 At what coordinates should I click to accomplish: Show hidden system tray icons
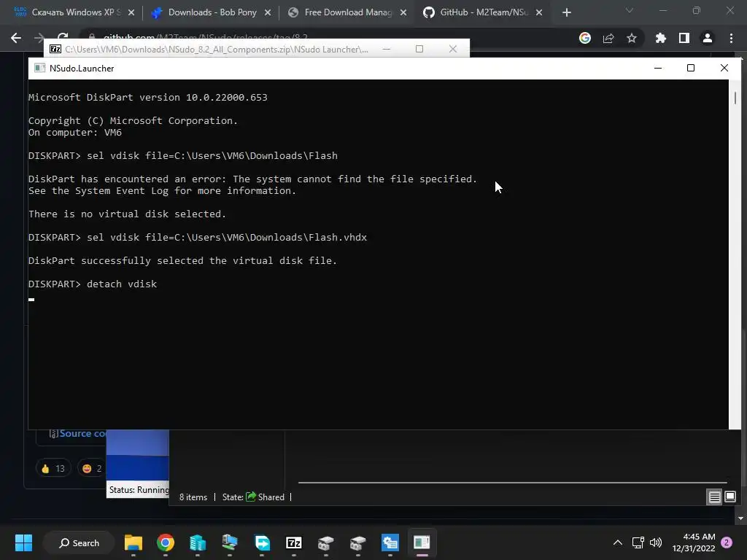coord(617,542)
